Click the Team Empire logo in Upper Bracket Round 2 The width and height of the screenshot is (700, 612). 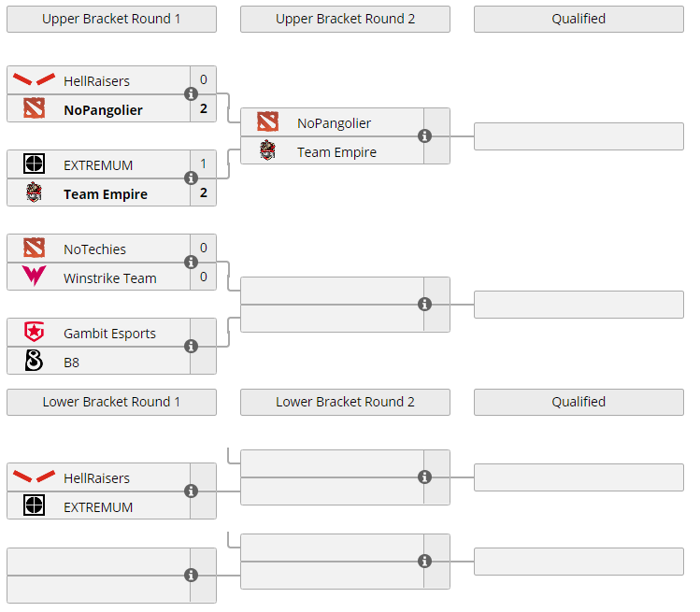[x=267, y=150]
